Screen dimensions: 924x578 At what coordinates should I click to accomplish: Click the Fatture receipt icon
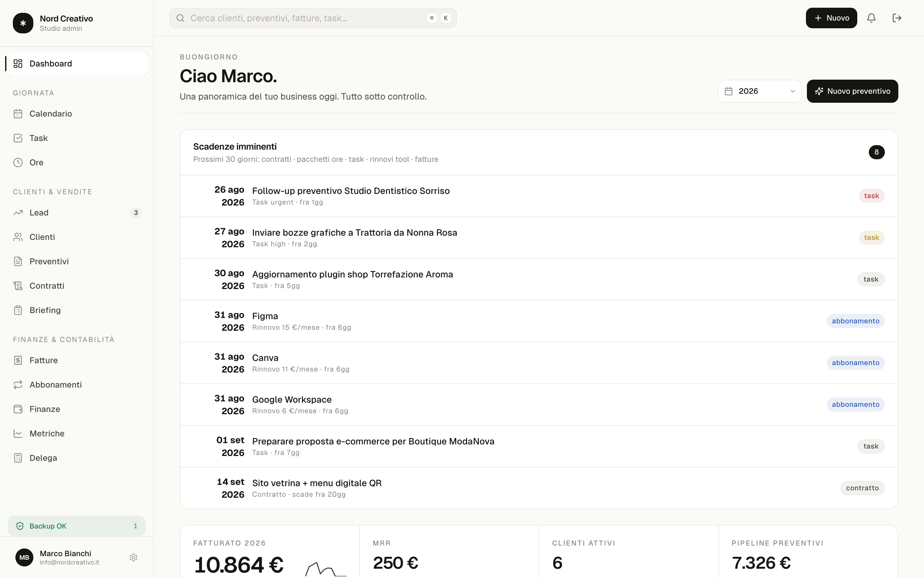pyautogui.click(x=18, y=360)
